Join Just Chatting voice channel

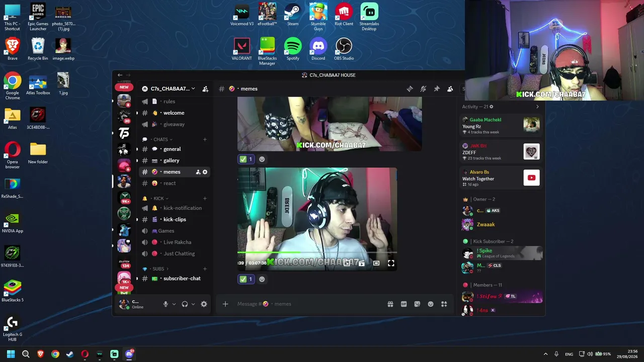pos(174,254)
